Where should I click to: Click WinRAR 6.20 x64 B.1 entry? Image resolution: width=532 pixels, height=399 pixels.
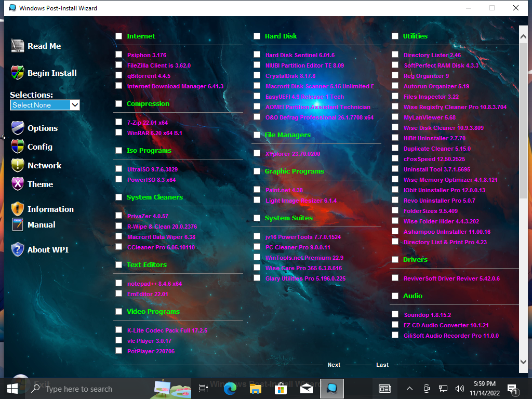[x=155, y=133]
